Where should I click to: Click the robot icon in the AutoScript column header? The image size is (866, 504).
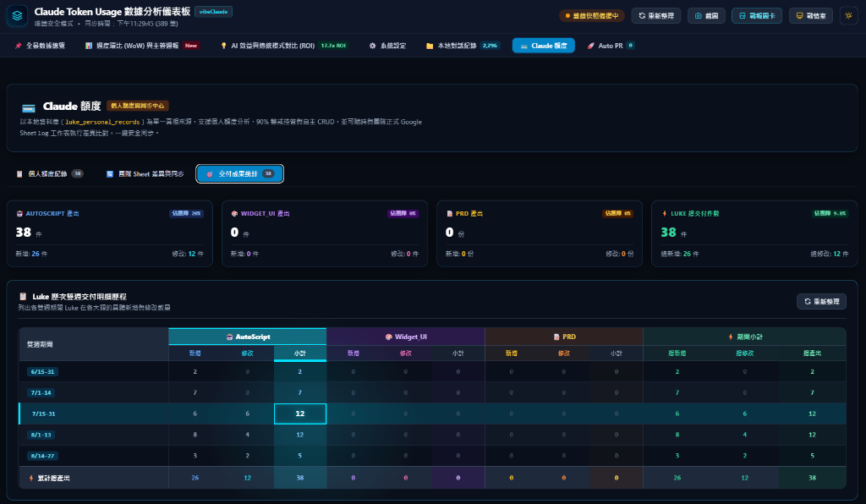click(x=229, y=337)
